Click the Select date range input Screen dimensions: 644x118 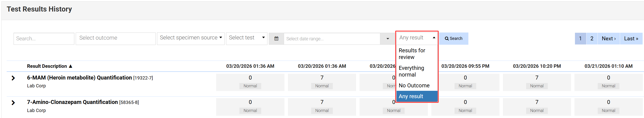pyautogui.click(x=331, y=38)
